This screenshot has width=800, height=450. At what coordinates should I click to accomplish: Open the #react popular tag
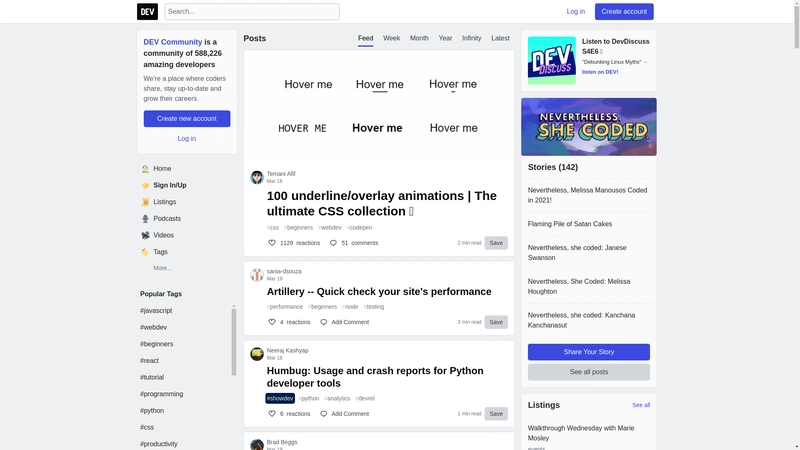point(149,361)
